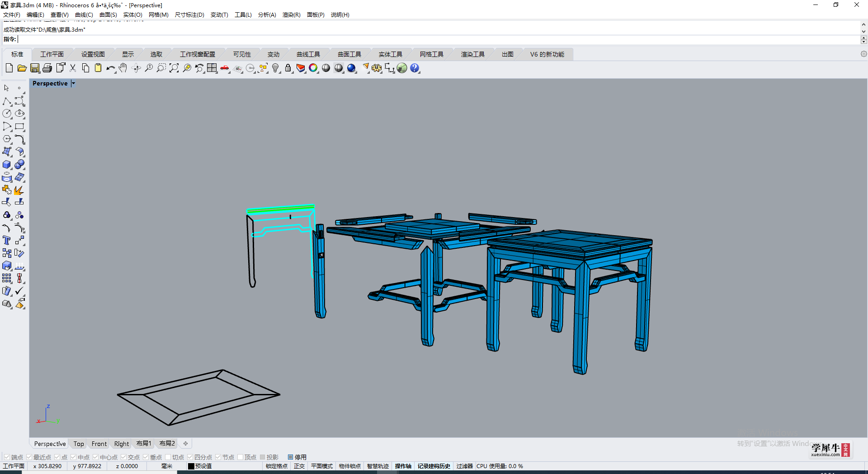Activate the Pan hand tool

tap(123, 68)
